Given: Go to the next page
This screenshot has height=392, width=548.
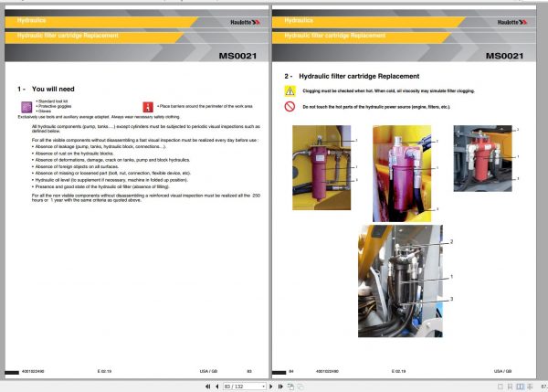Looking at the screenshot, I should coord(271,387).
